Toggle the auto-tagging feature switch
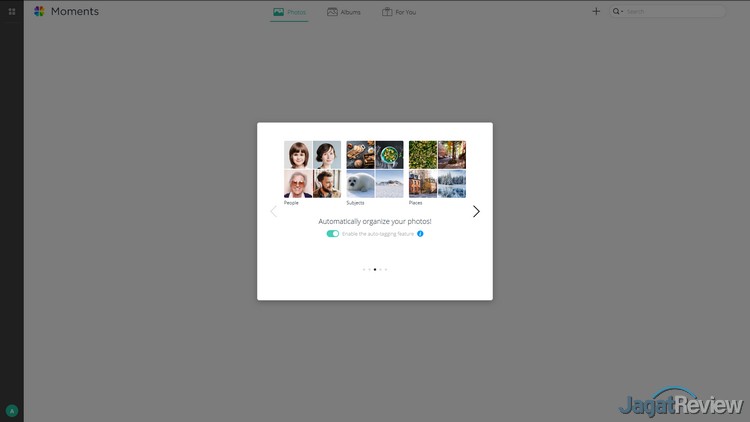 coord(332,233)
